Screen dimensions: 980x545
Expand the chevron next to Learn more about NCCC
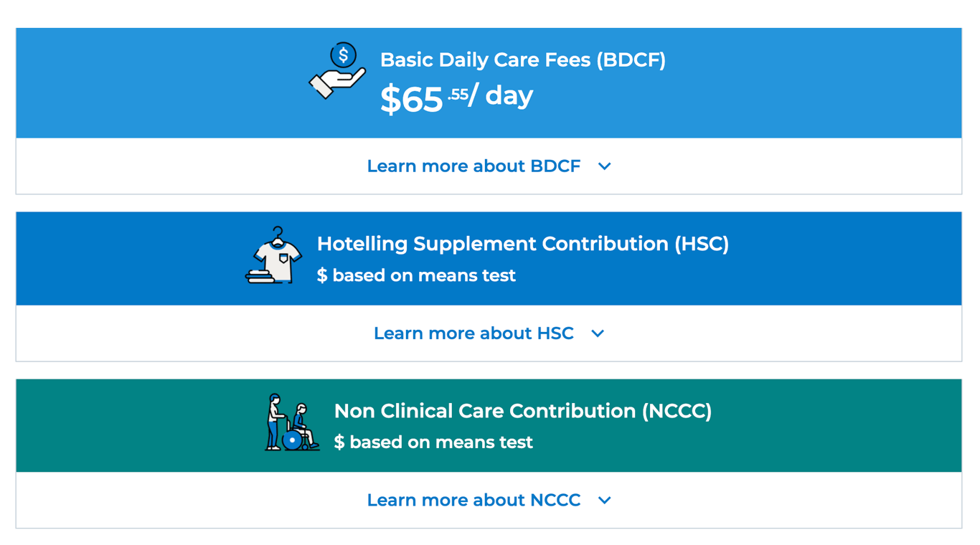click(605, 501)
